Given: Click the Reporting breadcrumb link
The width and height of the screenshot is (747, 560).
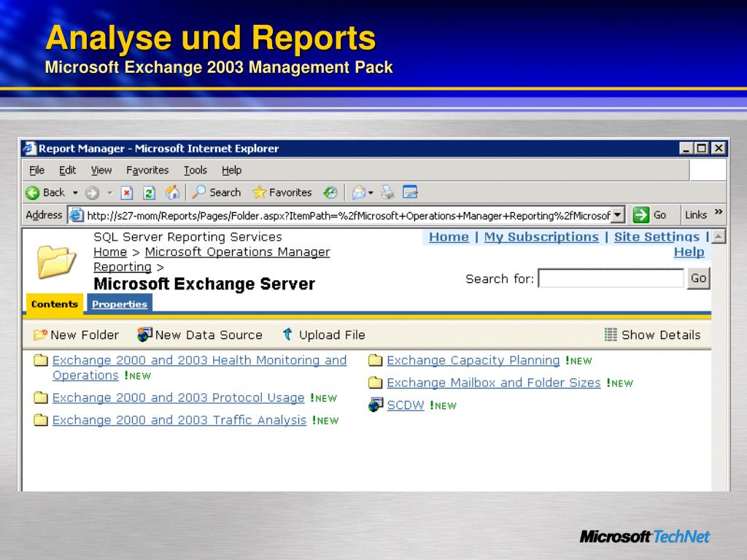Looking at the screenshot, I should point(123,267).
